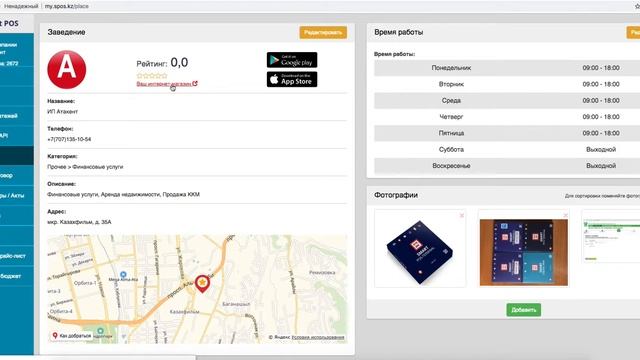Select the Среда row

[507, 100]
